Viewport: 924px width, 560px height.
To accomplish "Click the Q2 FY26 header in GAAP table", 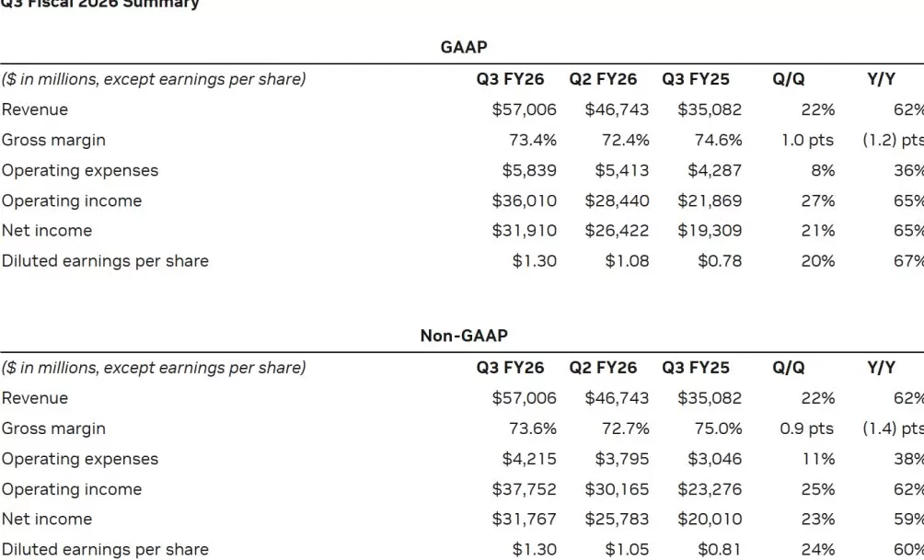I will pos(603,79).
